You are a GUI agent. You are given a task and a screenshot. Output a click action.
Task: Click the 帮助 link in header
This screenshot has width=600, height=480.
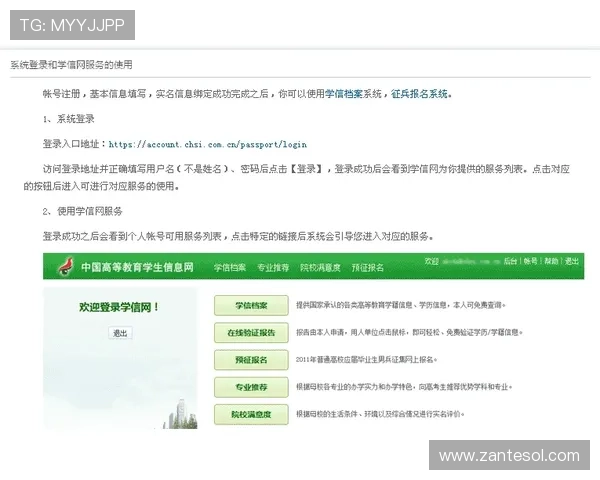pyautogui.click(x=551, y=261)
